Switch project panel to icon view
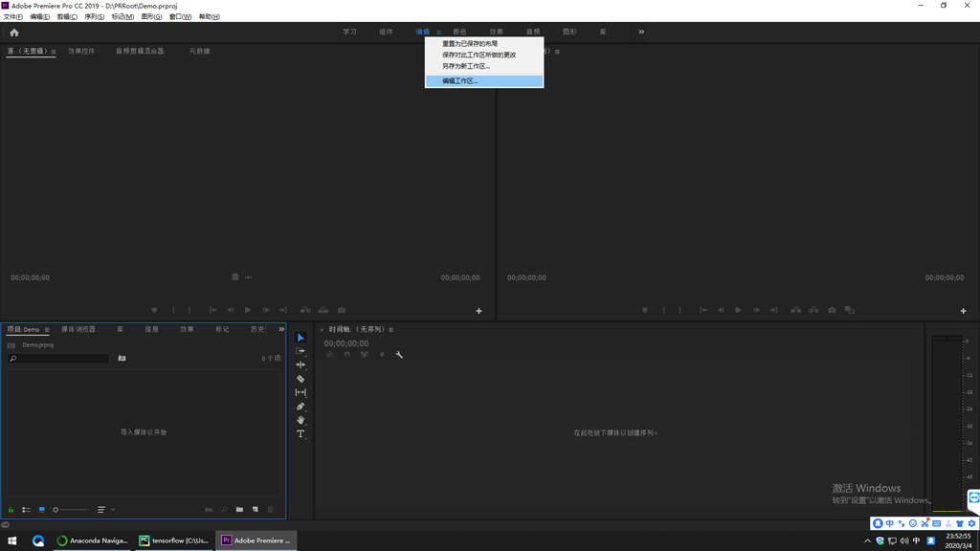Viewport: 980px width, 551px height. pyautogui.click(x=42, y=510)
